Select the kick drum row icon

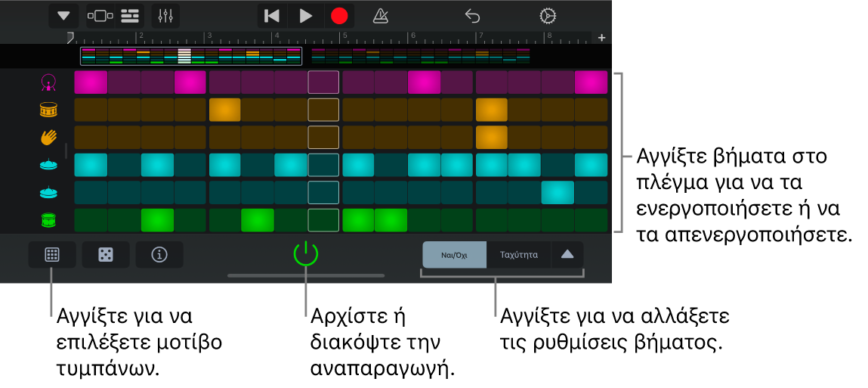click(x=49, y=82)
